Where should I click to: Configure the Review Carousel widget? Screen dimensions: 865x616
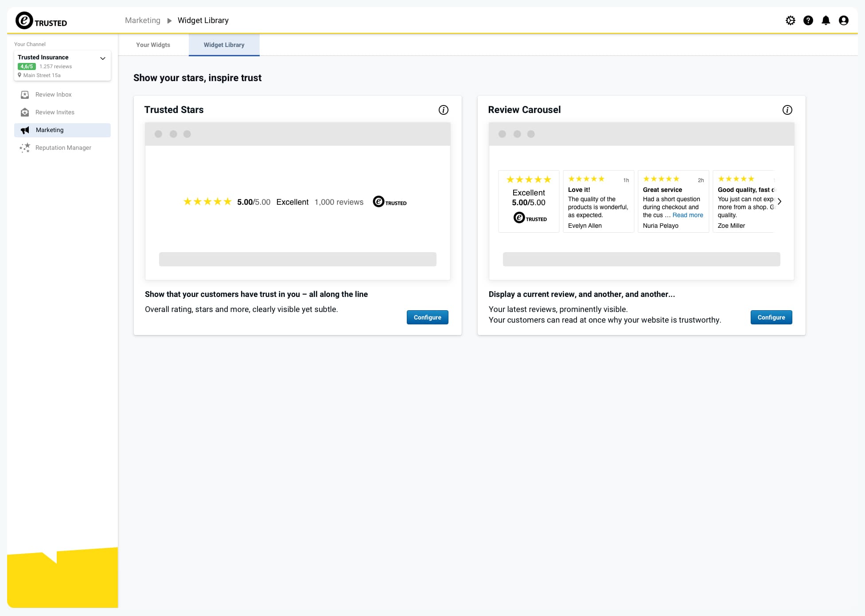click(x=771, y=317)
